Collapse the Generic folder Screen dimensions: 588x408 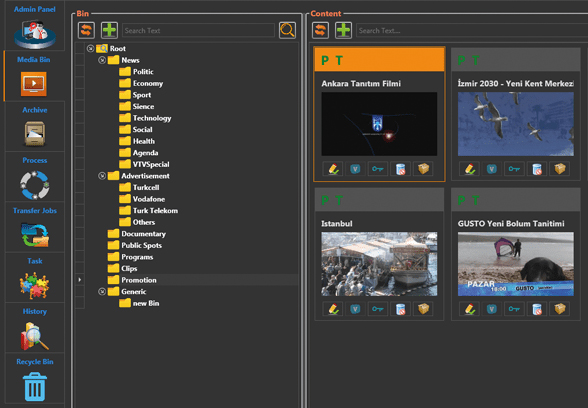click(x=102, y=291)
